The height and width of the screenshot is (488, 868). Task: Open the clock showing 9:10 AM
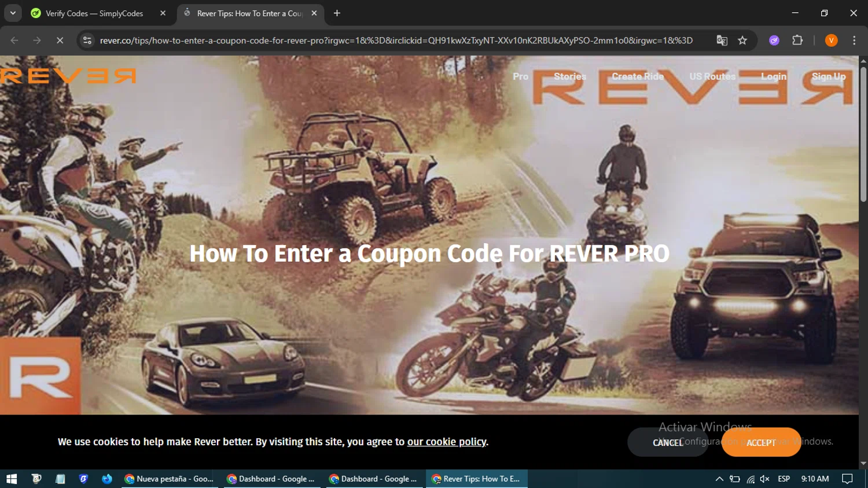[x=815, y=479]
